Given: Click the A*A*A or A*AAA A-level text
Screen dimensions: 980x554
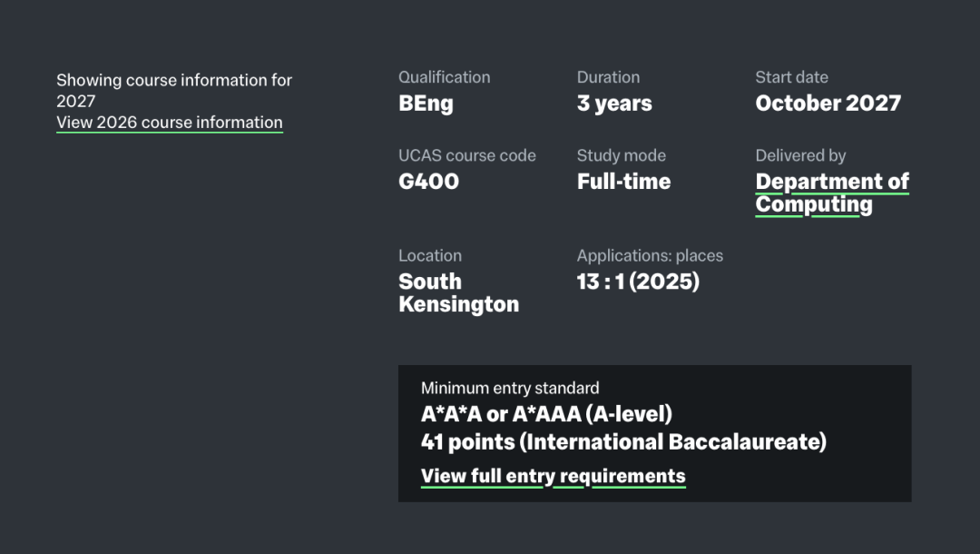Looking at the screenshot, I should [x=546, y=414].
